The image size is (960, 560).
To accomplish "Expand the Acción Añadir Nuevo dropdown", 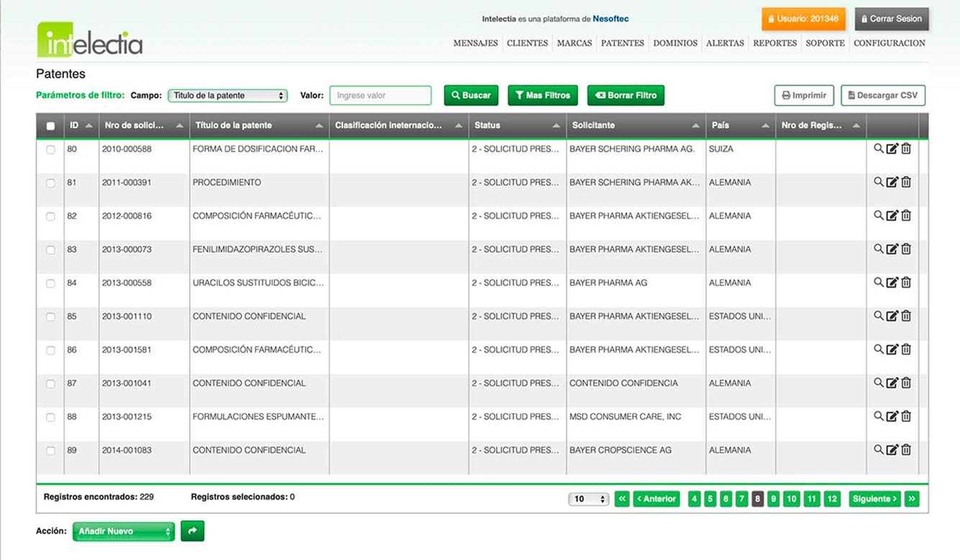I will click(x=124, y=531).
